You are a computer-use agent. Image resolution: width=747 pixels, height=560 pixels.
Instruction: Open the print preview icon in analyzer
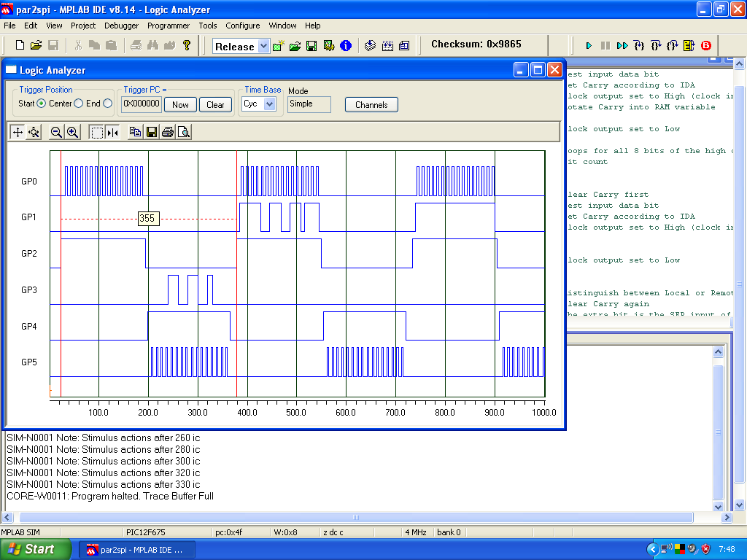(184, 132)
